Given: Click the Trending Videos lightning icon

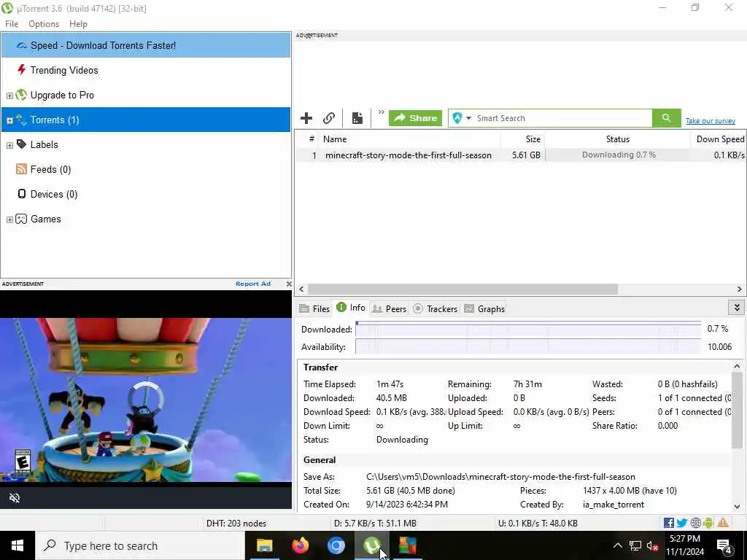Looking at the screenshot, I should click(x=21, y=70).
